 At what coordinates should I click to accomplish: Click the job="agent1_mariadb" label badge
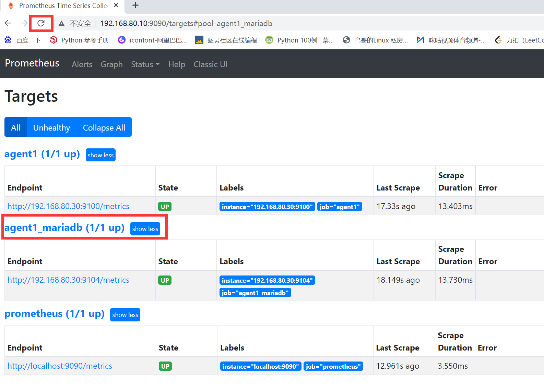click(255, 293)
